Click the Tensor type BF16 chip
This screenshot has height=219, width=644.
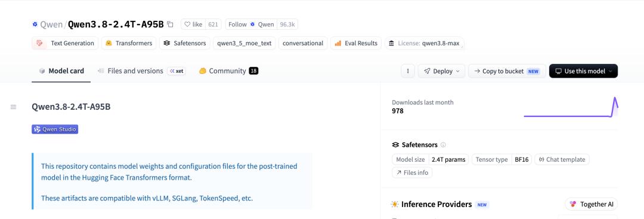[501, 159]
